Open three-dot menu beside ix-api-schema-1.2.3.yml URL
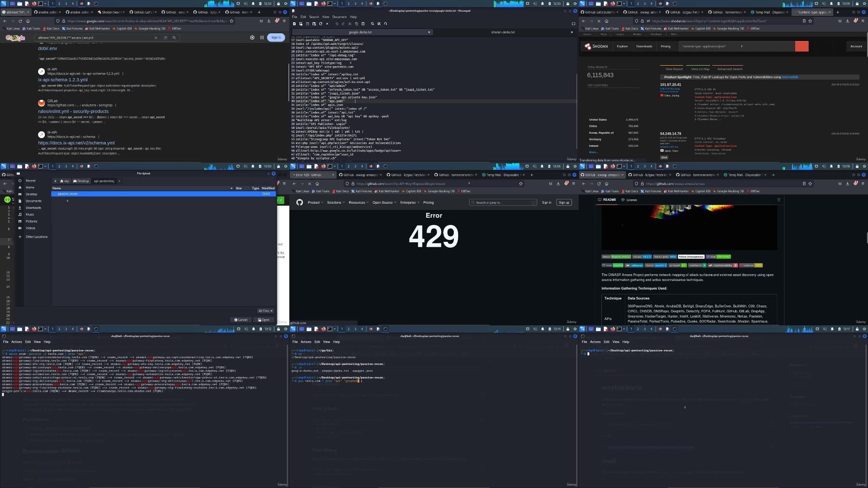 coord(123,73)
